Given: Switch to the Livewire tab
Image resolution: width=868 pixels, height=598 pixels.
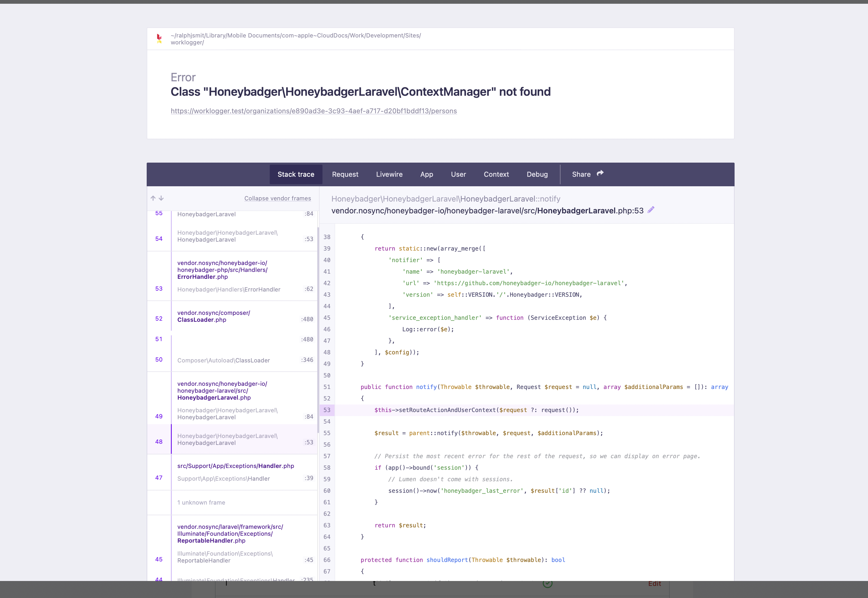Looking at the screenshot, I should pyautogui.click(x=389, y=174).
